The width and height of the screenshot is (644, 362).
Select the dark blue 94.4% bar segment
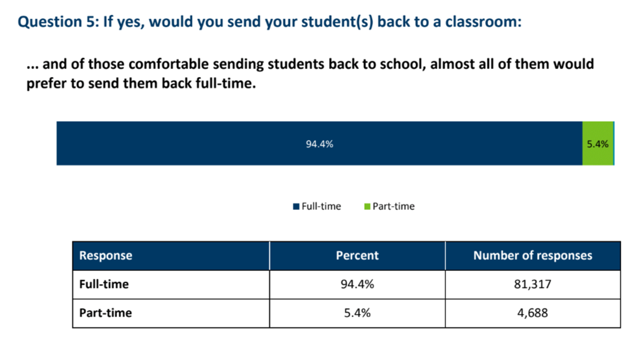[320, 143]
